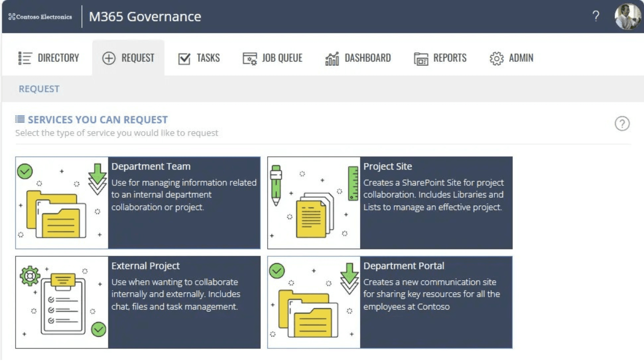Choose the Project Site service tile
The height and width of the screenshot is (362, 644).
pyautogui.click(x=390, y=203)
